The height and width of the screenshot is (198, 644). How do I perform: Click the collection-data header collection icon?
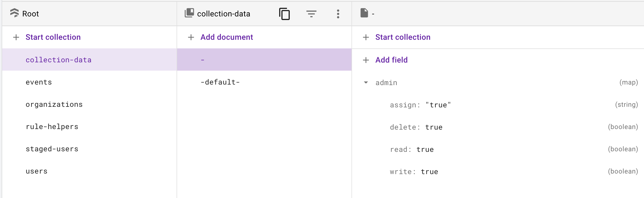coord(189,13)
